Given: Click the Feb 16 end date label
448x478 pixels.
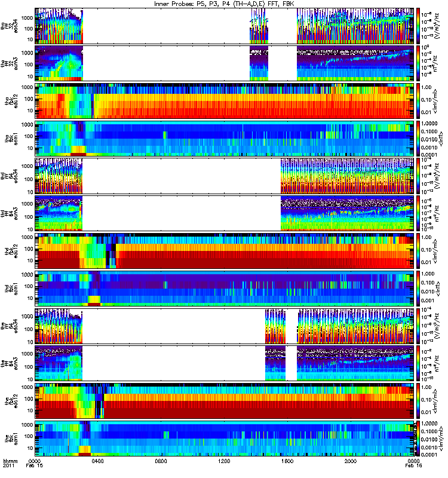Looking at the screenshot, I should tap(413, 465).
